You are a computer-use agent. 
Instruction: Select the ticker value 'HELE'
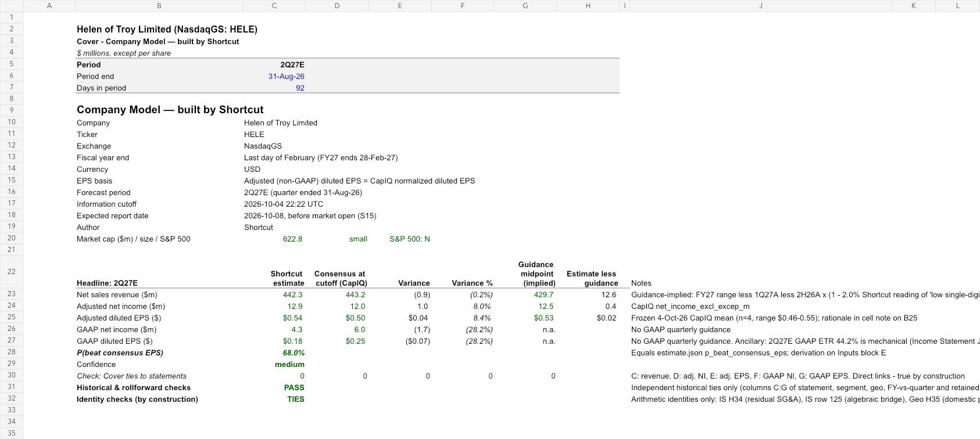click(x=254, y=134)
